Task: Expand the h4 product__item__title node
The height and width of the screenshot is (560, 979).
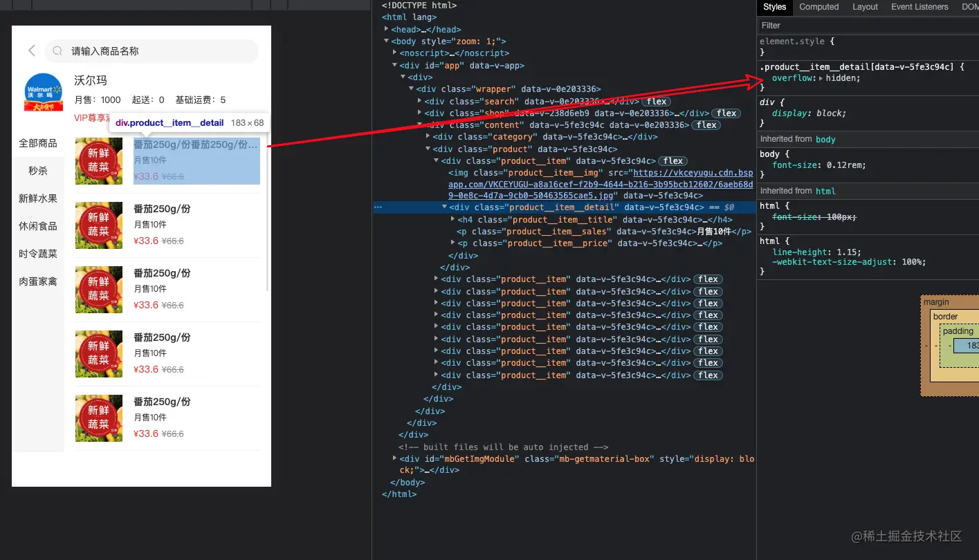Action: click(x=452, y=220)
